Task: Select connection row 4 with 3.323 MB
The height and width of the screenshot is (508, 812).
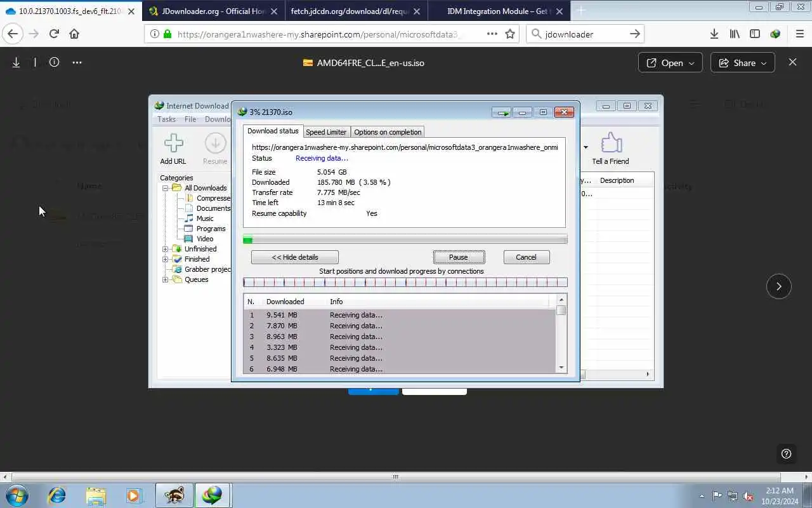Action: coord(400,347)
